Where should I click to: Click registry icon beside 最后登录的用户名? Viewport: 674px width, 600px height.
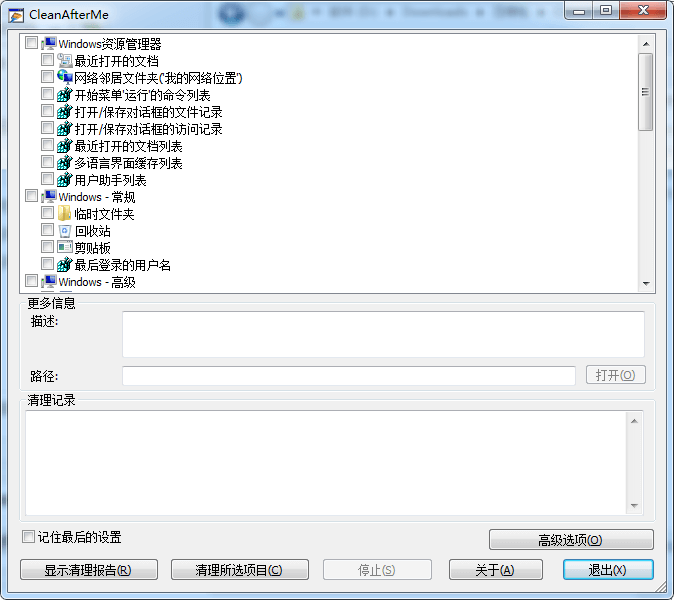tap(64, 265)
